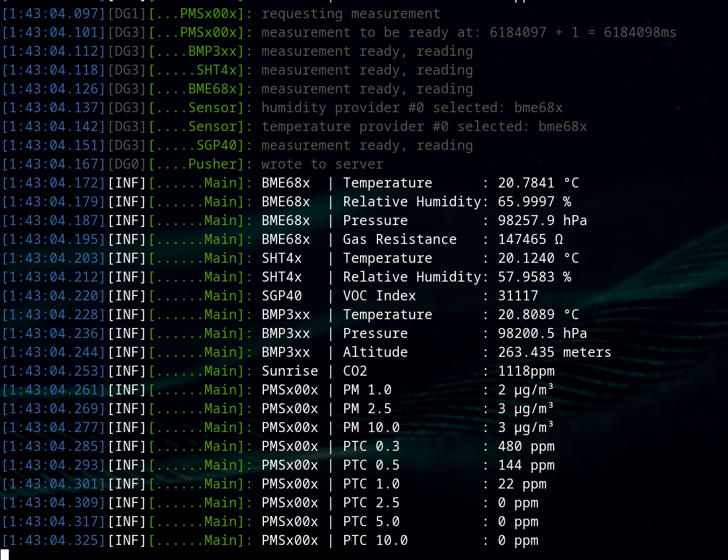Click the terminal cursor block at the prompt

pos(4,554)
